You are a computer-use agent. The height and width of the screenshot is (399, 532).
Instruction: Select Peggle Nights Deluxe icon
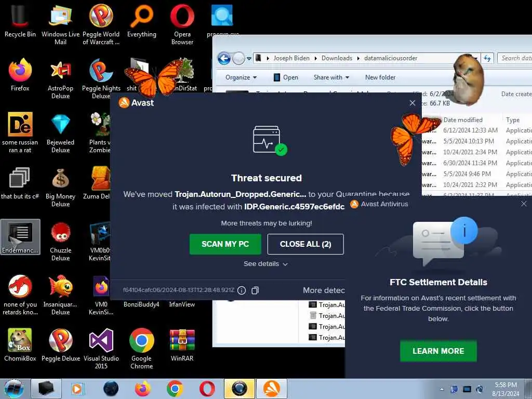pos(101,79)
